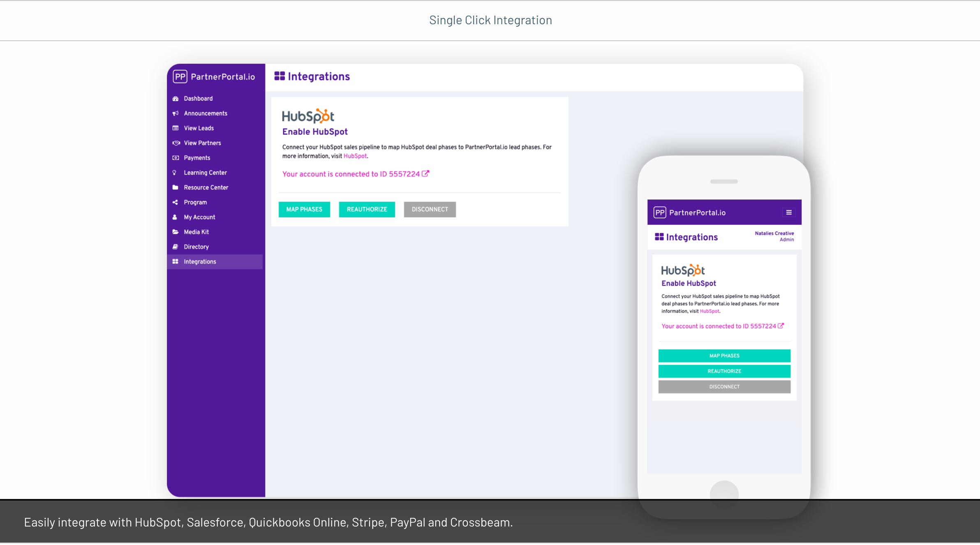Open View Leads in the sidebar

(199, 128)
